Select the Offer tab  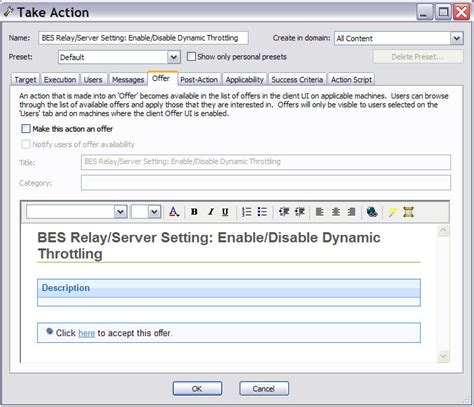click(161, 78)
